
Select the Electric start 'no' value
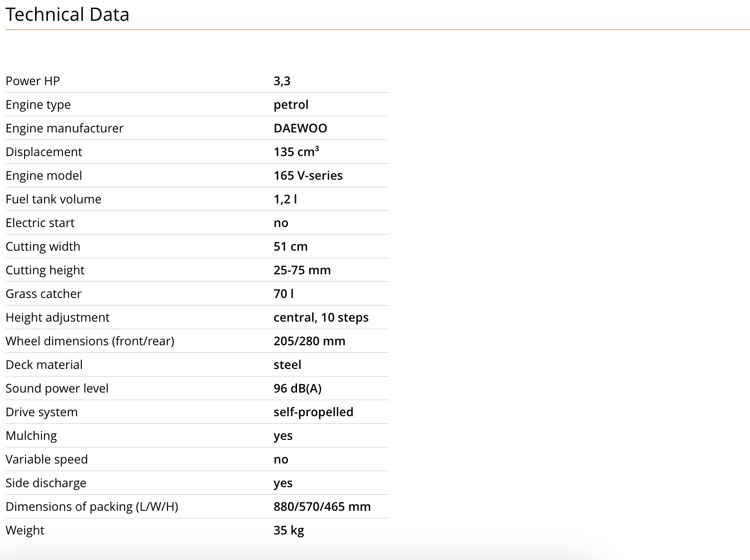[281, 223]
